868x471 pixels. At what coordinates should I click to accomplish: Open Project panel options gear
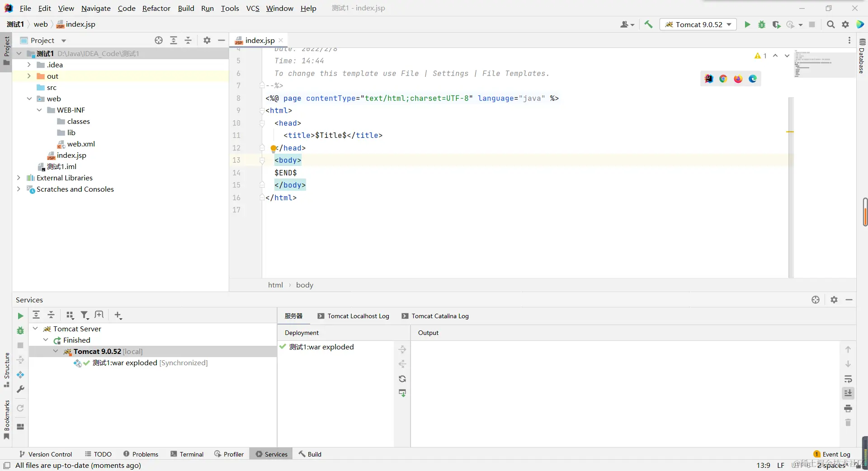pos(207,40)
